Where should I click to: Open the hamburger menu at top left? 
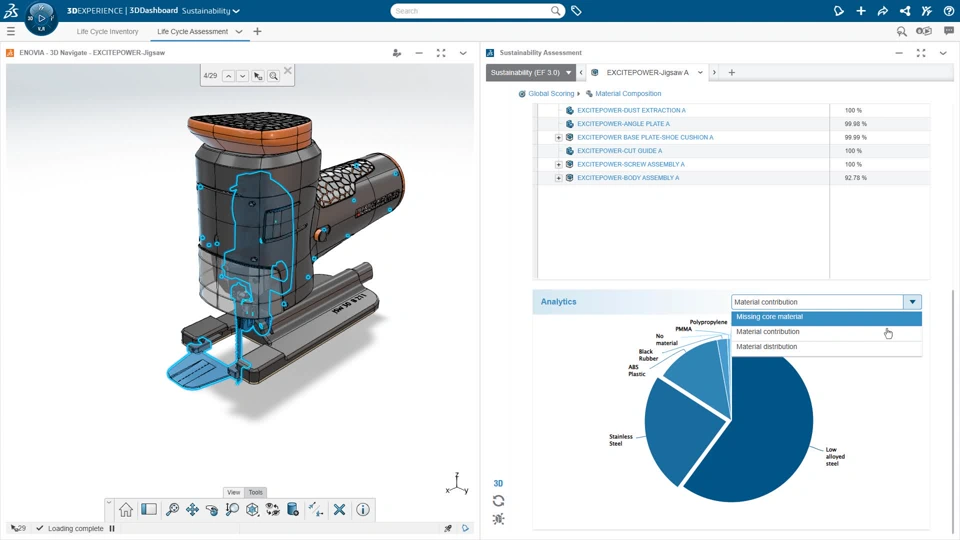pos(10,31)
